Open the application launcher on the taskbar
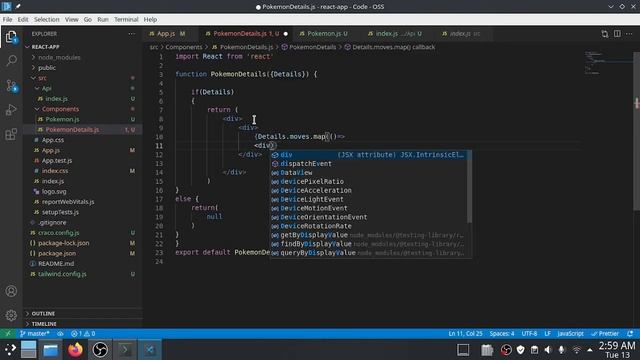Image resolution: width=640 pixels, height=360 pixels. pos(10,350)
